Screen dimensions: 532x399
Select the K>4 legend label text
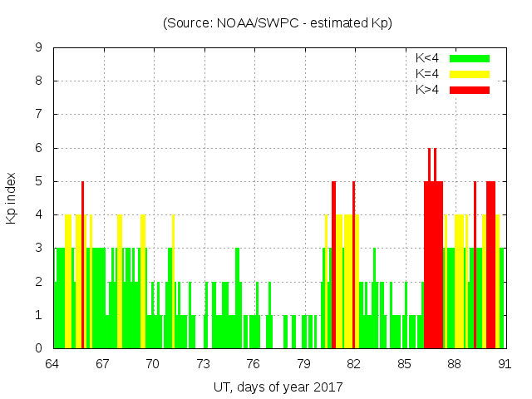427,90
